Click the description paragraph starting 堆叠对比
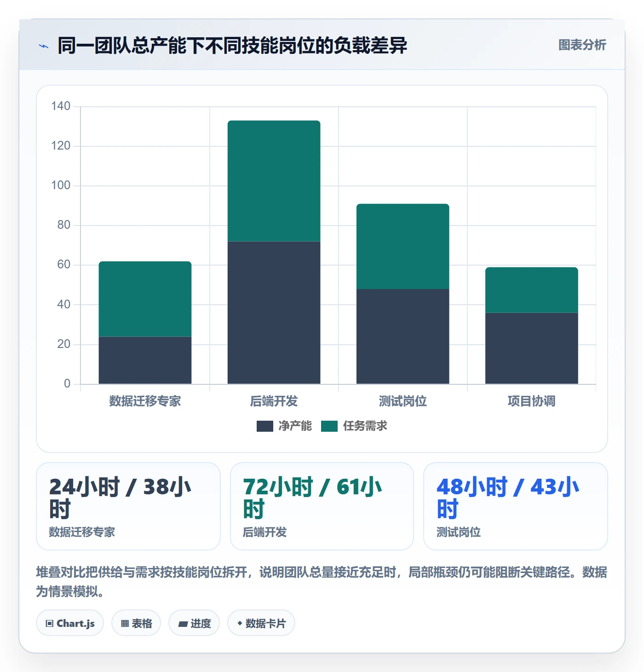This screenshot has height=672, width=644. [322, 582]
